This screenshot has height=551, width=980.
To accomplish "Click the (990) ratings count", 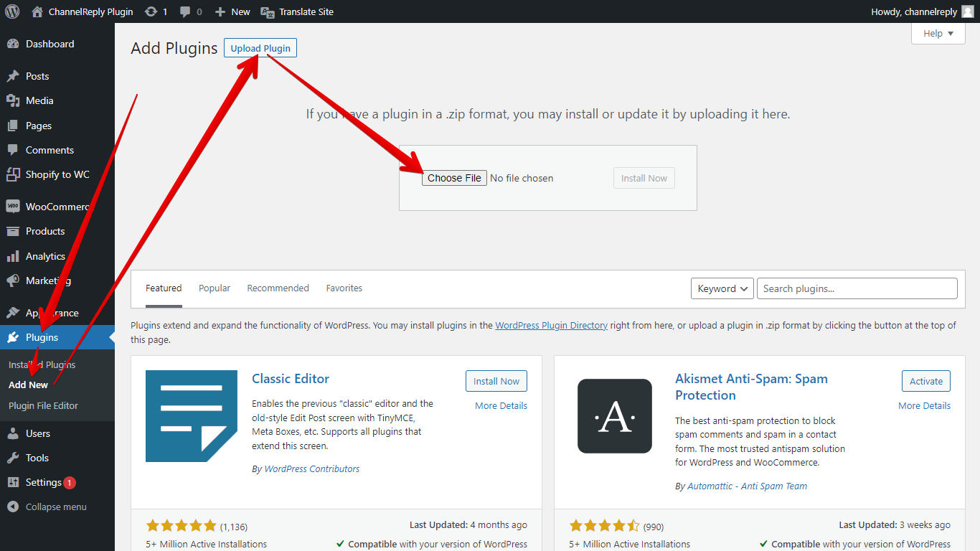I will (x=654, y=527).
